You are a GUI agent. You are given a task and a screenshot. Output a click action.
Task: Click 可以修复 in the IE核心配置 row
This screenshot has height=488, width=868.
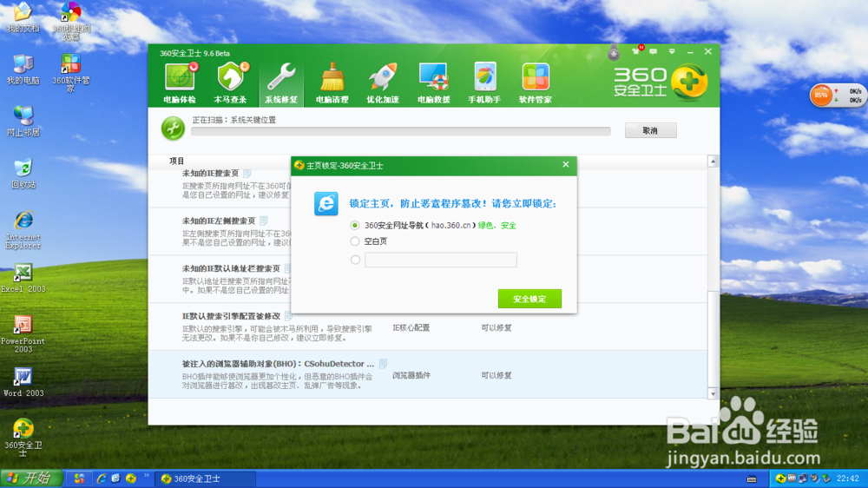(x=496, y=327)
